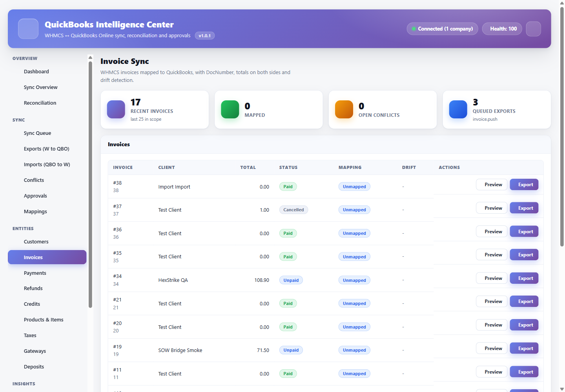The image size is (565, 392).
Task: Preview invoice #38
Action: [x=492, y=185]
